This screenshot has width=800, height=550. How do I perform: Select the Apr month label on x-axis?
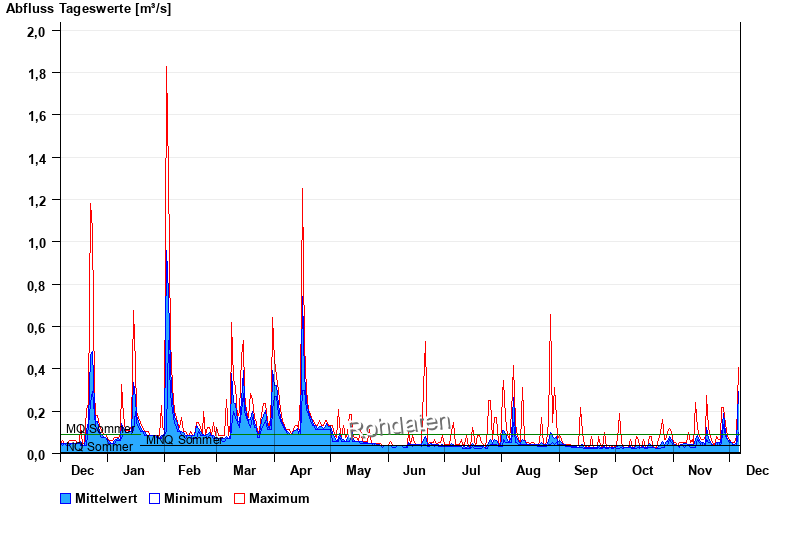click(301, 471)
